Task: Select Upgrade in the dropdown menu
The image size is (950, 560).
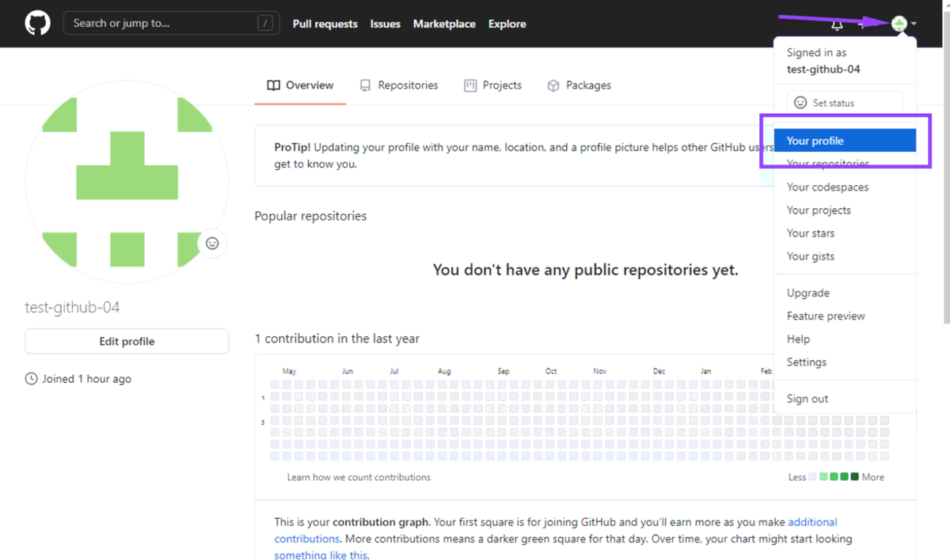Action: pos(845,293)
